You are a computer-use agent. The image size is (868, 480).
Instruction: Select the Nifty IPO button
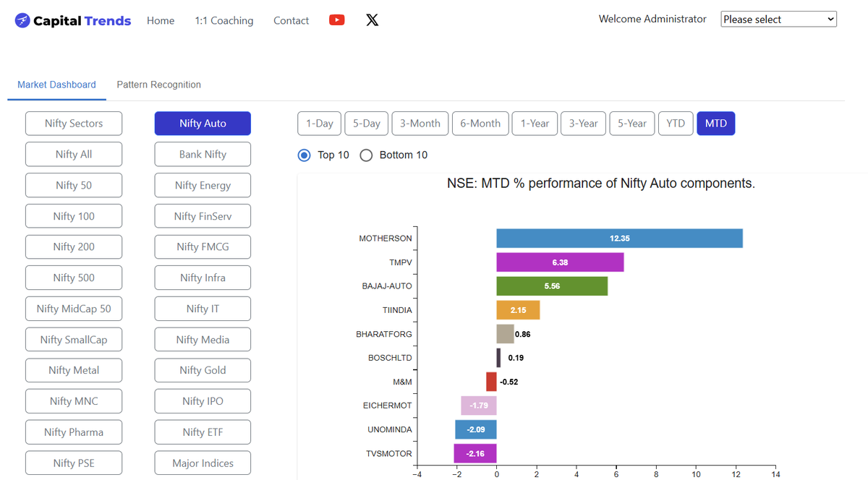[203, 401]
